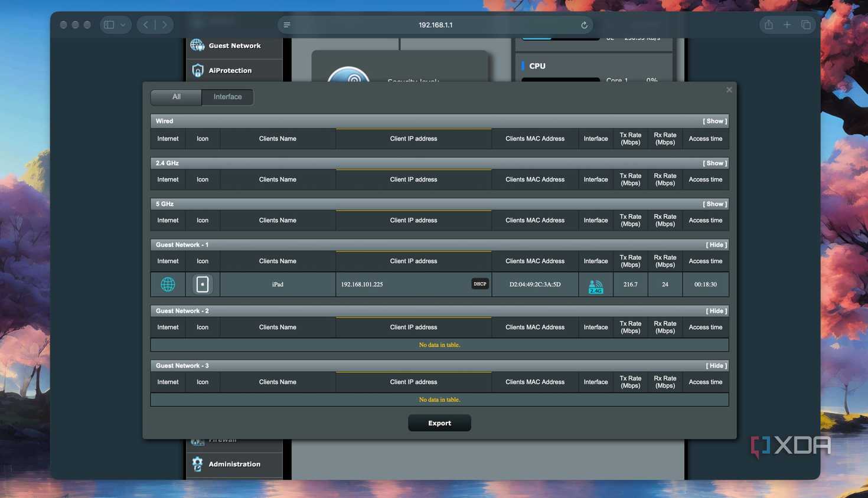Image resolution: width=868 pixels, height=498 pixels.
Task: Close the client list dialog
Action: pyautogui.click(x=729, y=90)
